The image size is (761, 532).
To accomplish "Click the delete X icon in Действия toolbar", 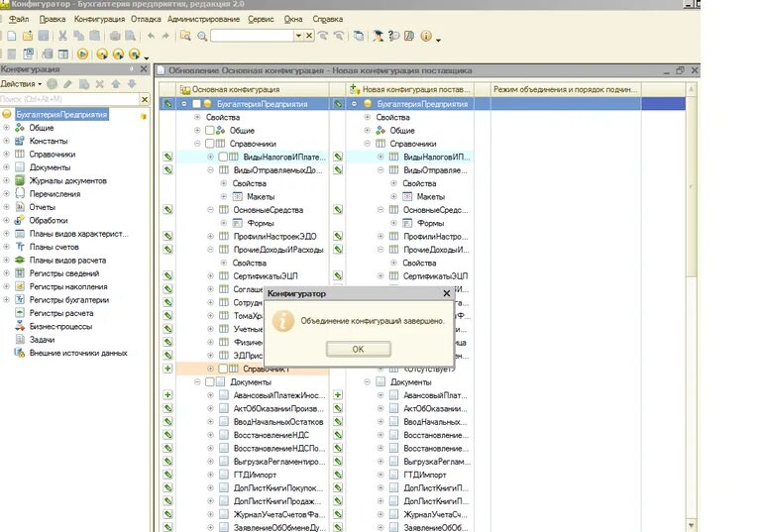I will pos(99,84).
